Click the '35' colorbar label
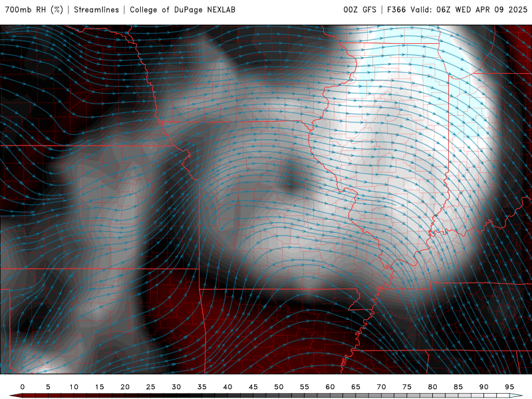The image size is (532, 399). 202,387
